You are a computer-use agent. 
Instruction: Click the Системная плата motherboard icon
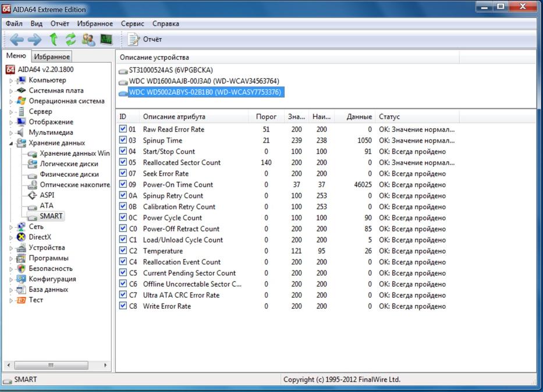click(22, 91)
